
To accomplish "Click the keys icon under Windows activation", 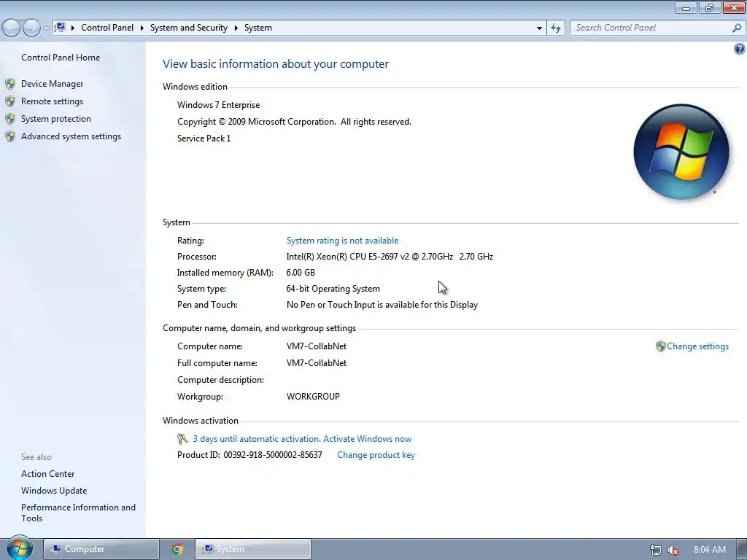I will (182, 438).
